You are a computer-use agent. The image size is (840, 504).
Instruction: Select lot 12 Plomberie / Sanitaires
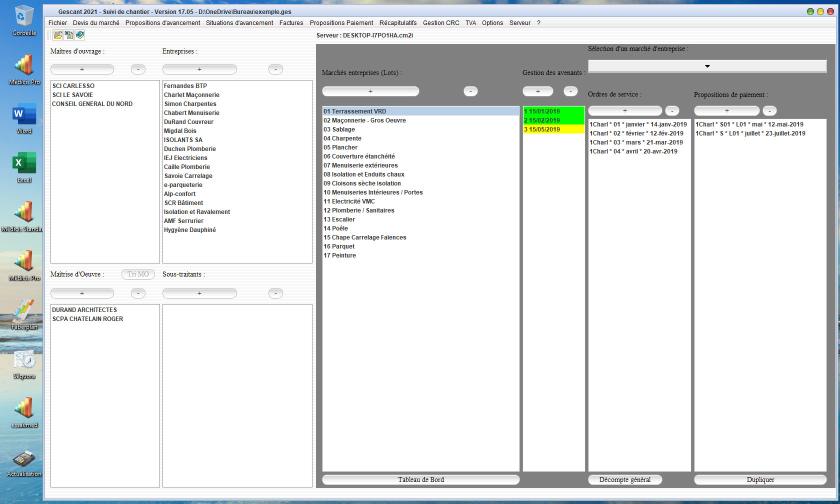pos(421,210)
